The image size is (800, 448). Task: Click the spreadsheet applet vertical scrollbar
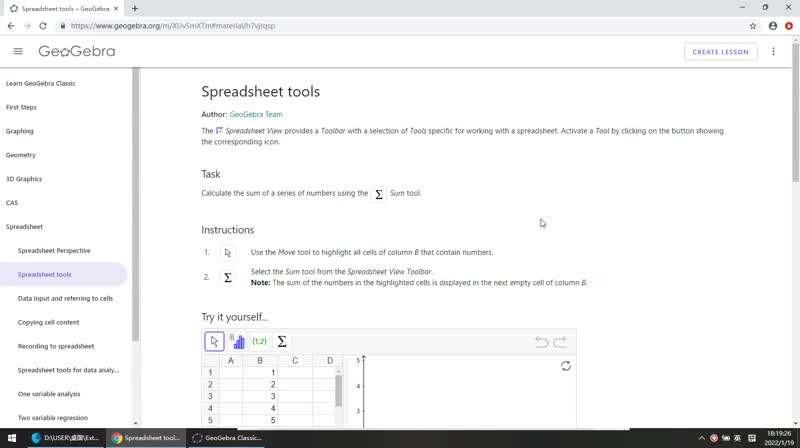[339, 390]
